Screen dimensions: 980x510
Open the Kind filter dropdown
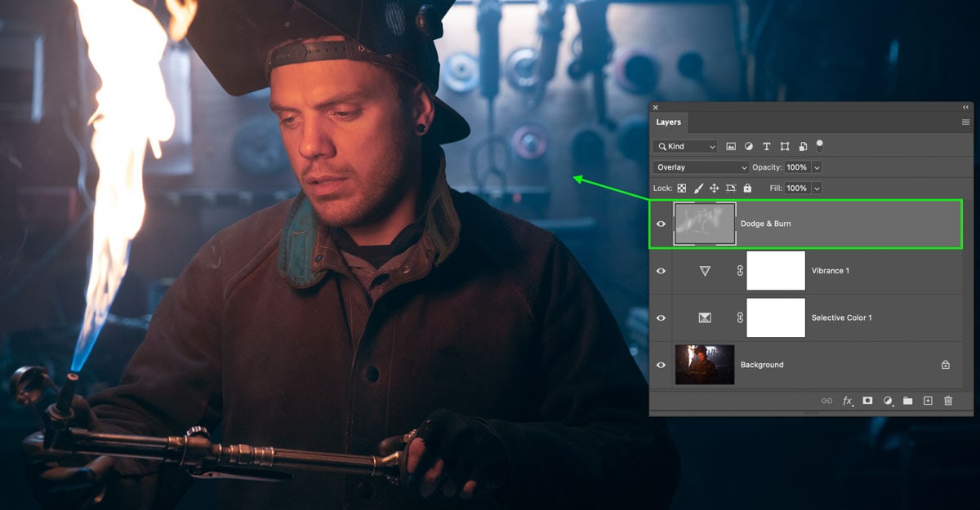tap(685, 147)
